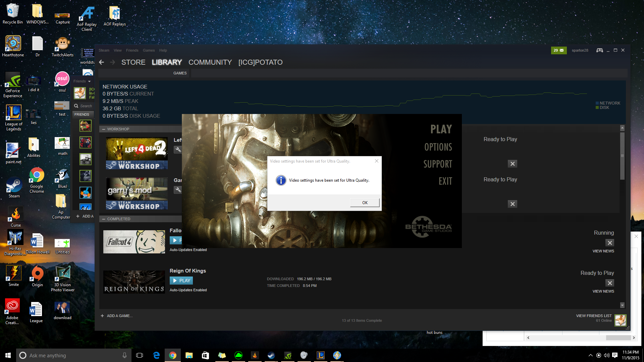Viewport: 644px width, 362px height.
Task: Open the COMMUNITY tab in Steam
Action: pos(210,62)
